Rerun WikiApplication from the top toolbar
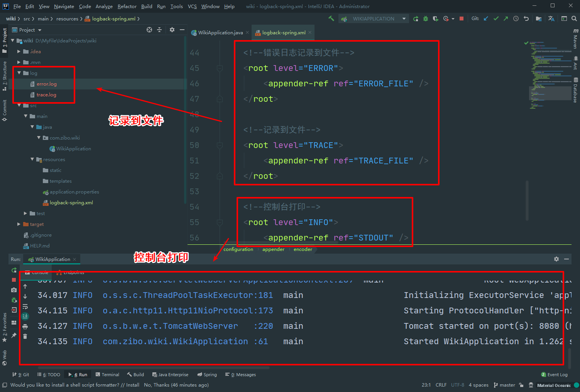The image size is (580, 392). click(416, 19)
